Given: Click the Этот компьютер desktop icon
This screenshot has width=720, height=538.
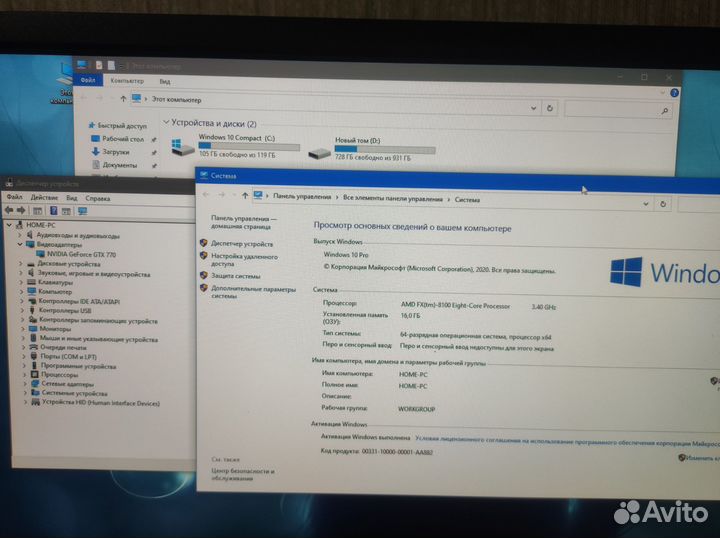Looking at the screenshot, I should click(62, 83).
